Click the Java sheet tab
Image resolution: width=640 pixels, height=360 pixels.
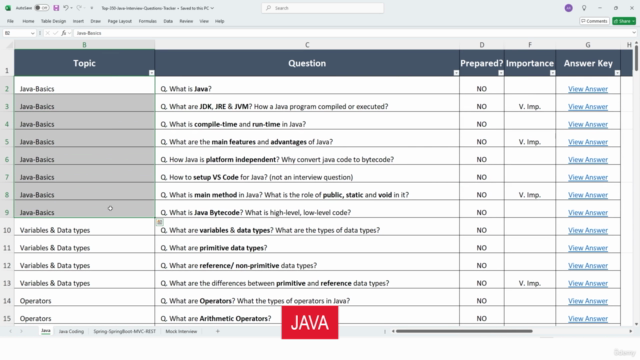click(46, 331)
